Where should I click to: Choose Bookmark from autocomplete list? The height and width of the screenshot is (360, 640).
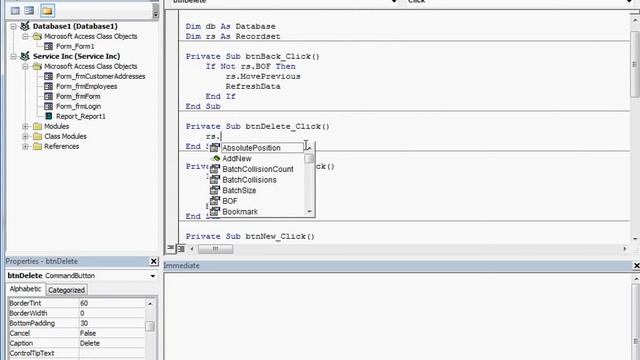click(x=256, y=211)
